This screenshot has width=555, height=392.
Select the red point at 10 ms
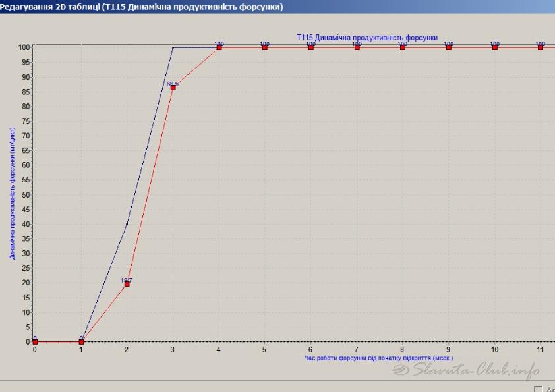tap(495, 47)
